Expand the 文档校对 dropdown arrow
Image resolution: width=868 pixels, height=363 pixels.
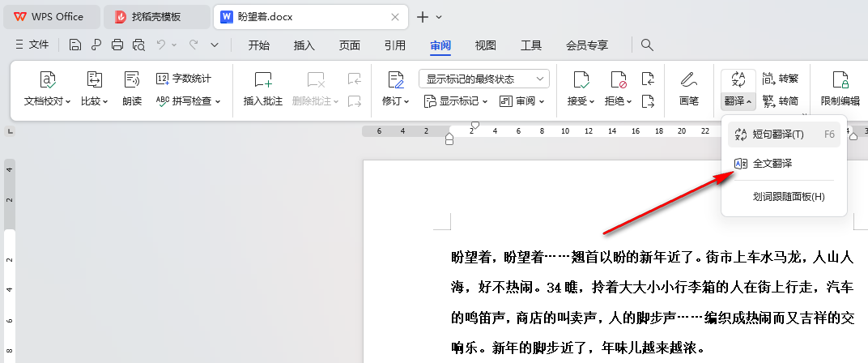[67, 101]
